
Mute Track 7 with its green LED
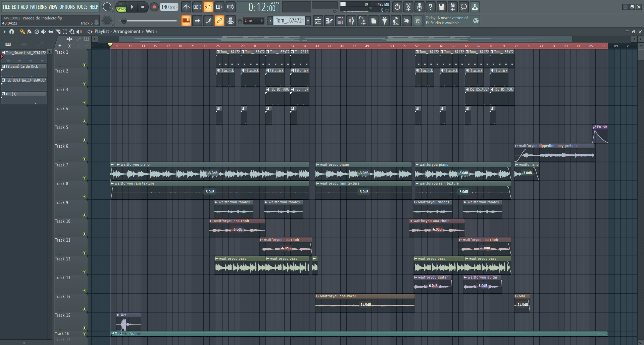[x=84, y=178]
